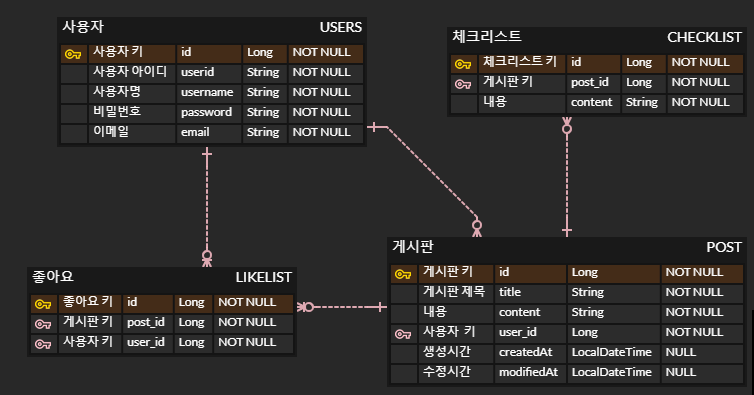The height and width of the screenshot is (395, 754).
Task: Select the 사용자 logical table name
Action: 83,26
